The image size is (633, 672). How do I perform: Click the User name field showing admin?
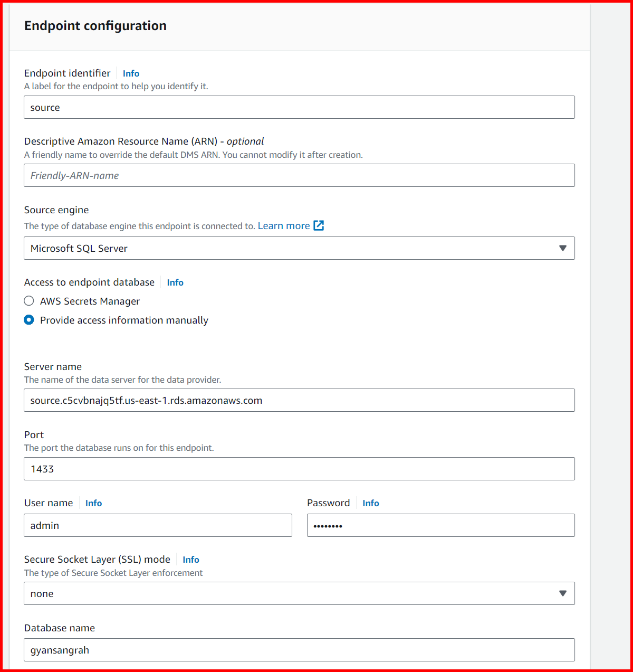point(158,525)
